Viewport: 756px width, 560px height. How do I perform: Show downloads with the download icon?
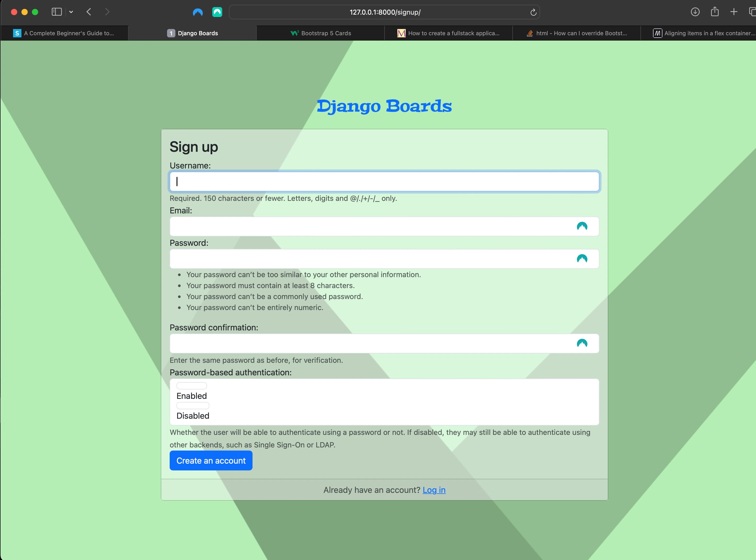[695, 12]
